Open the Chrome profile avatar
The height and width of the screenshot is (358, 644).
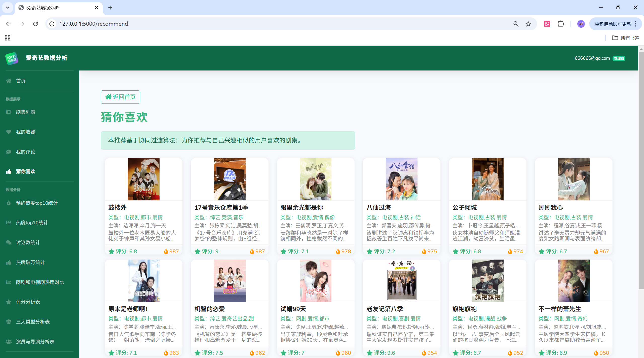pyautogui.click(x=581, y=24)
